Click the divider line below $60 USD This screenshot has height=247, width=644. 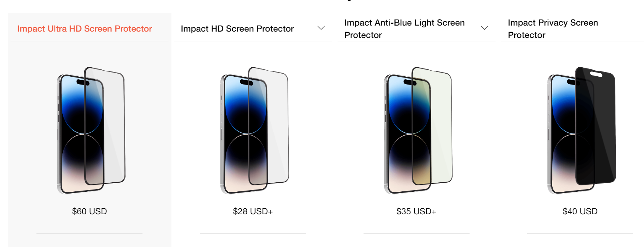[x=89, y=233]
